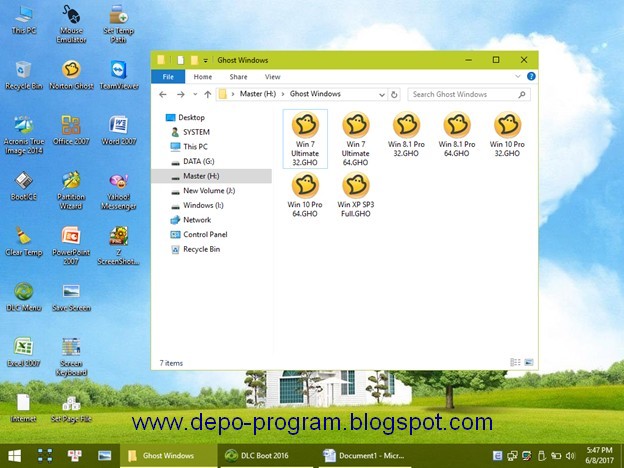Select Network in navigation pane
Viewport: 624px width, 468px height.
[x=191, y=220]
